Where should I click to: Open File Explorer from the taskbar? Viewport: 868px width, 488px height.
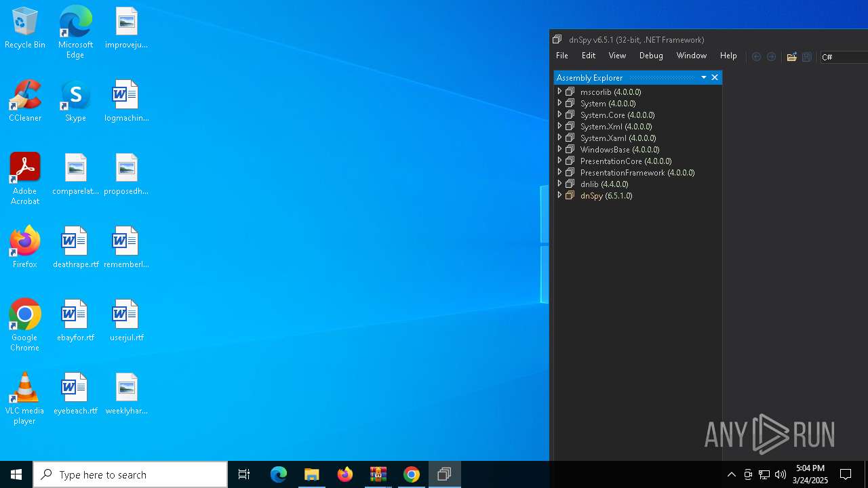(x=312, y=474)
